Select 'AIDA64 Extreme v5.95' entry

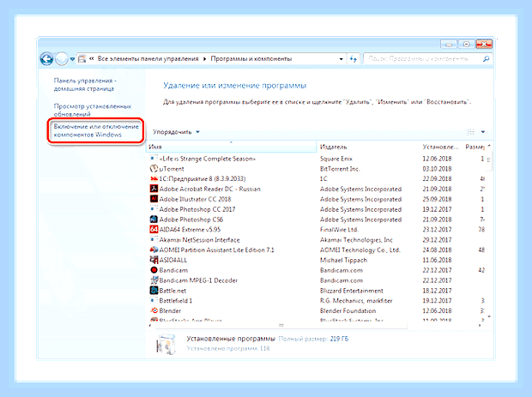coord(190,230)
